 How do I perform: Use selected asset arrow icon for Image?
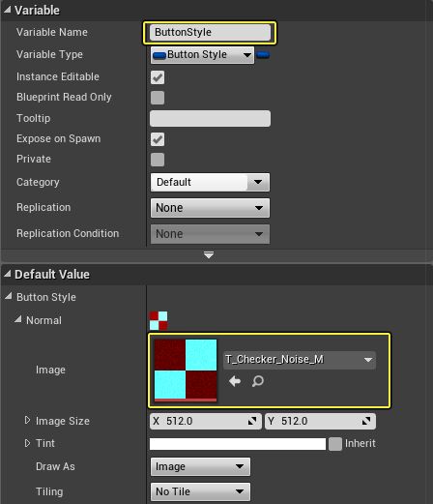(x=235, y=381)
